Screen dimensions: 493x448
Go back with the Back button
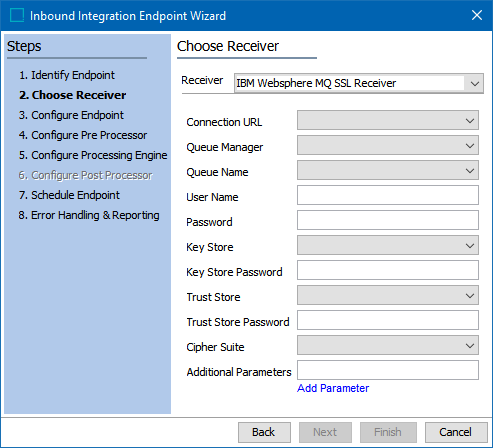(264, 432)
